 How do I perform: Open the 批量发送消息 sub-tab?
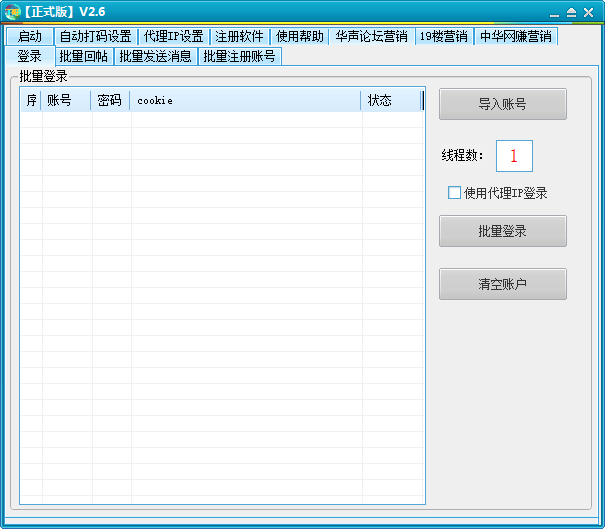(155, 56)
